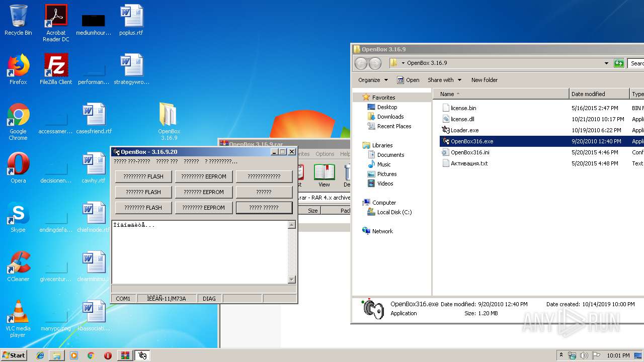Open the Share with dropdown

tap(444, 80)
